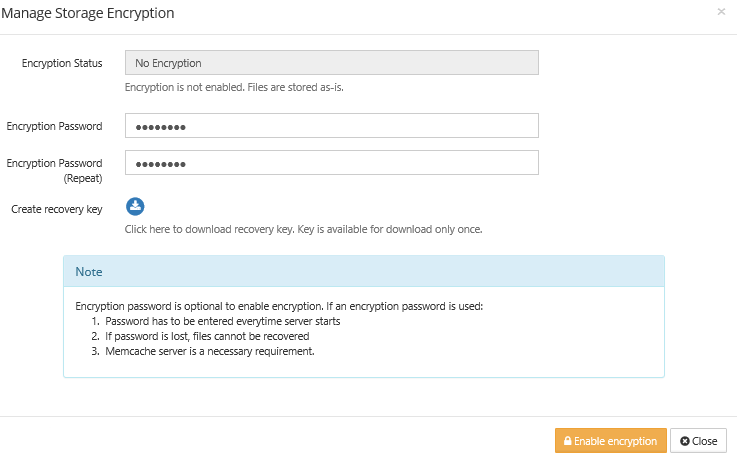This screenshot has width=737, height=473.
Task: Click the lock icon on Enable encryption
Action: 567,441
